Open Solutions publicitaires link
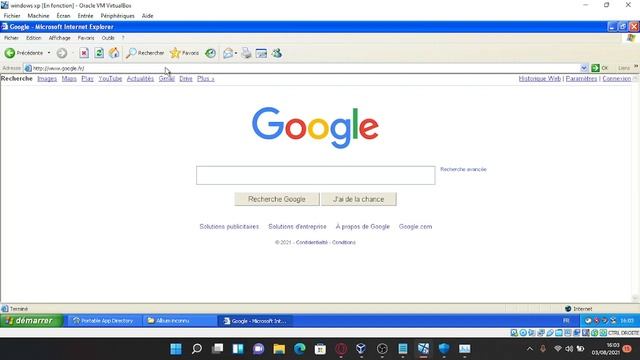The height and width of the screenshot is (360, 640). (x=229, y=227)
